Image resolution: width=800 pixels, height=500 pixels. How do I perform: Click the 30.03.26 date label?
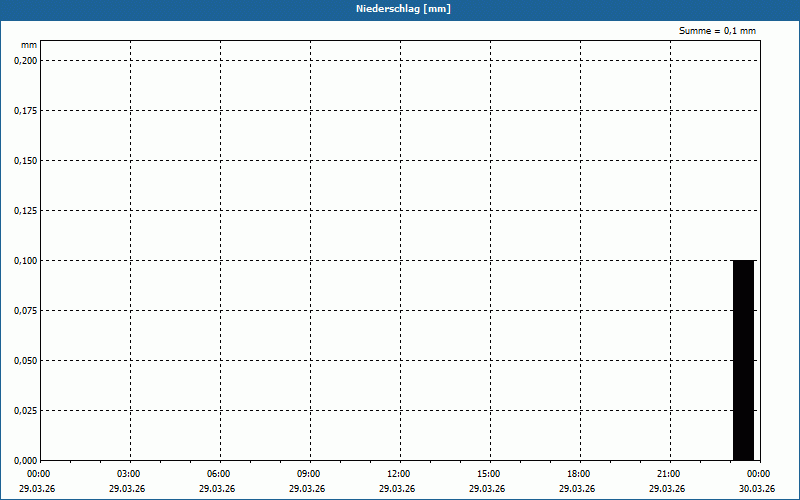click(x=757, y=489)
